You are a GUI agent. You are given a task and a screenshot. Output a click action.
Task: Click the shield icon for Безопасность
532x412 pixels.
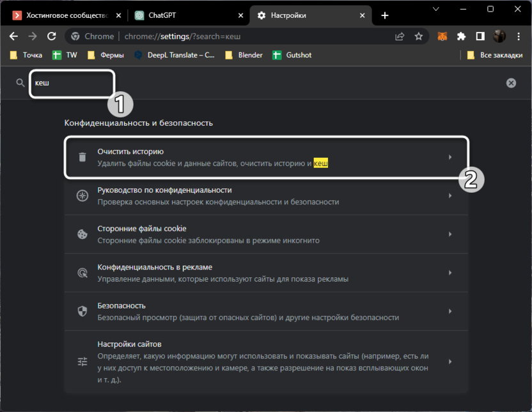tap(82, 311)
